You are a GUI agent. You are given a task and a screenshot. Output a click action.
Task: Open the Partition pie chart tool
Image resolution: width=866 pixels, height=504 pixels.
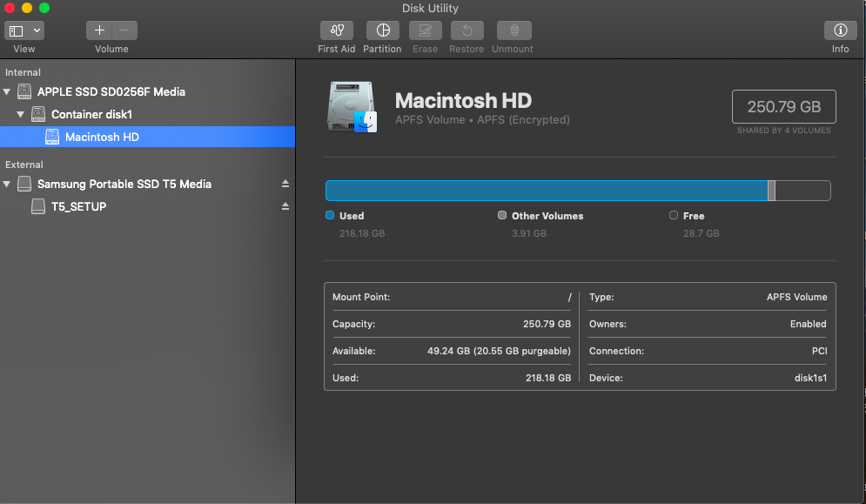pos(383,30)
